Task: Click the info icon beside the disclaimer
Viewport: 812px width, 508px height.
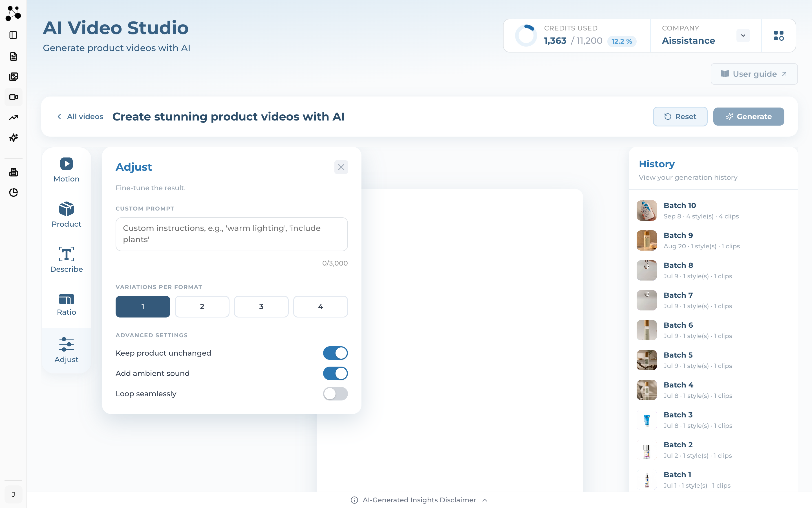Action: pos(354,500)
